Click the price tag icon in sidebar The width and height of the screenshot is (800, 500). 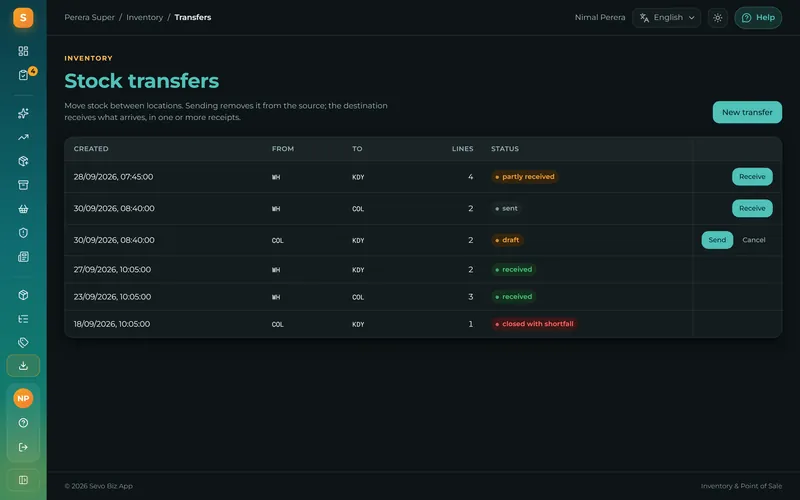tap(23, 342)
